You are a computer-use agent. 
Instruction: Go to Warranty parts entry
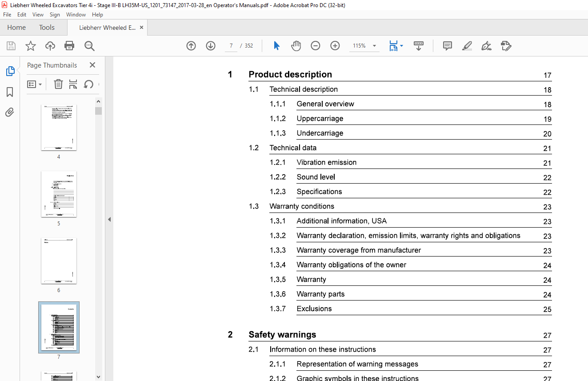(x=320, y=294)
